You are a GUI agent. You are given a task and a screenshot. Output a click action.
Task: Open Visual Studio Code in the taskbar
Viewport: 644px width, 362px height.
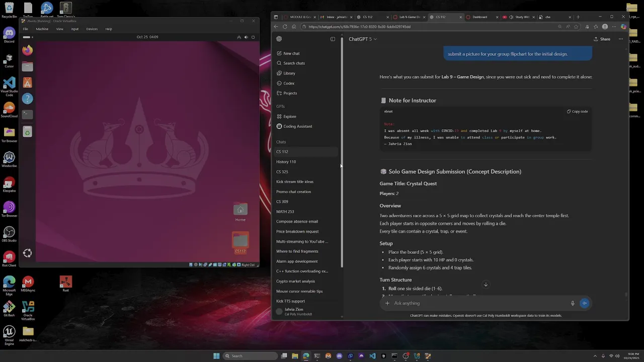[372, 356]
